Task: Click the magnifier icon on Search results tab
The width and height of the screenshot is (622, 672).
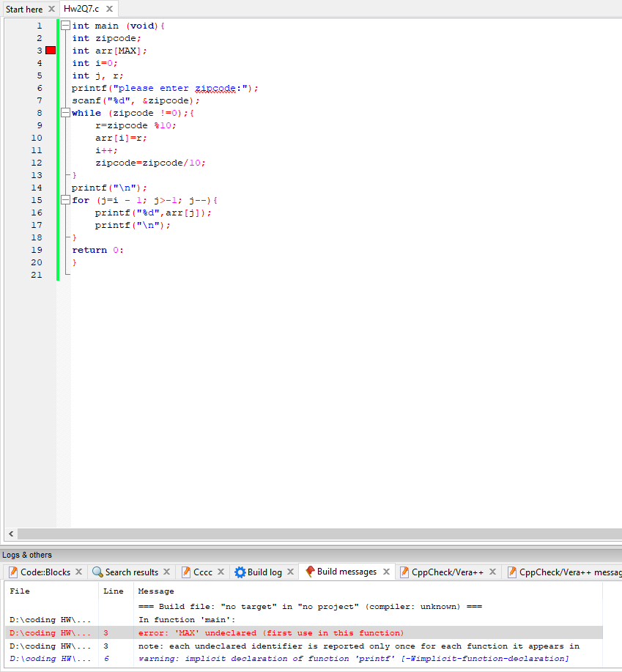Action: (97, 572)
